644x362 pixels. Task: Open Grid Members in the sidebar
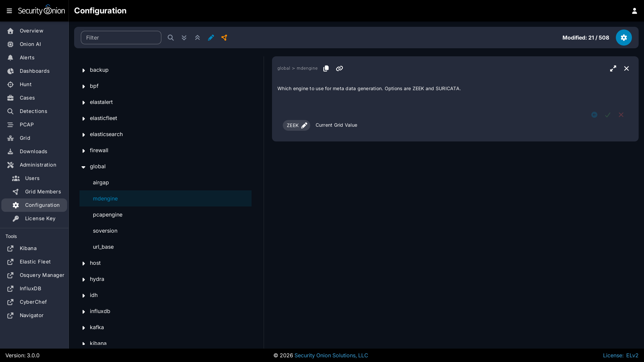[43, 192]
